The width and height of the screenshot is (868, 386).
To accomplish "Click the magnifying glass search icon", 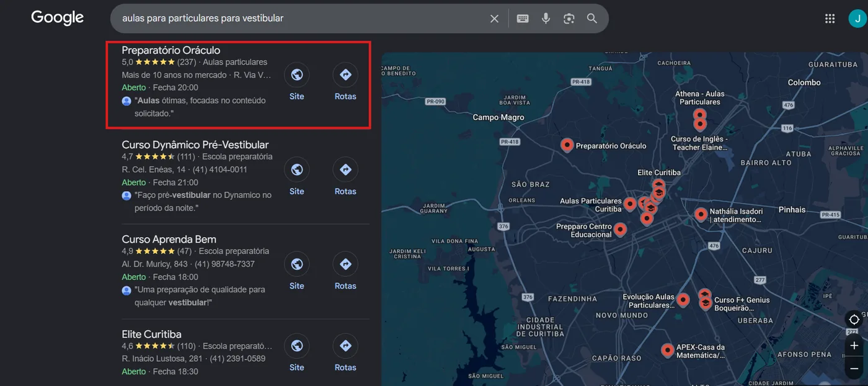I will 592,19.
